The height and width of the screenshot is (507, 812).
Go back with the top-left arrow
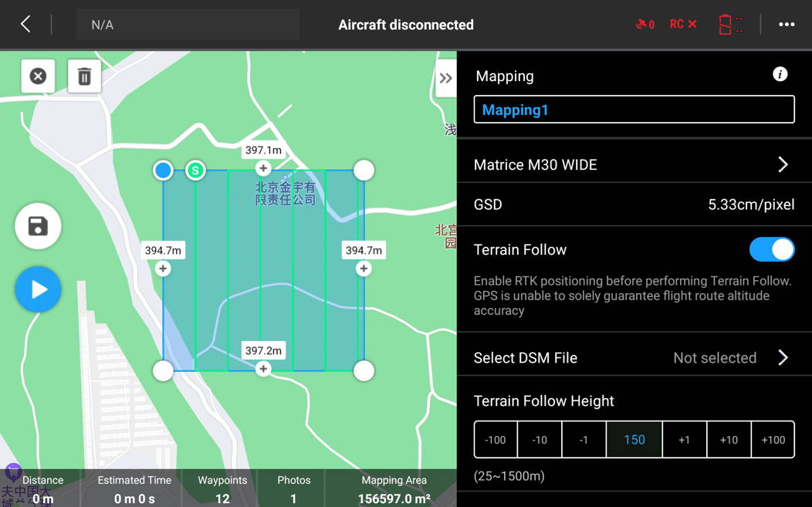click(x=25, y=24)
